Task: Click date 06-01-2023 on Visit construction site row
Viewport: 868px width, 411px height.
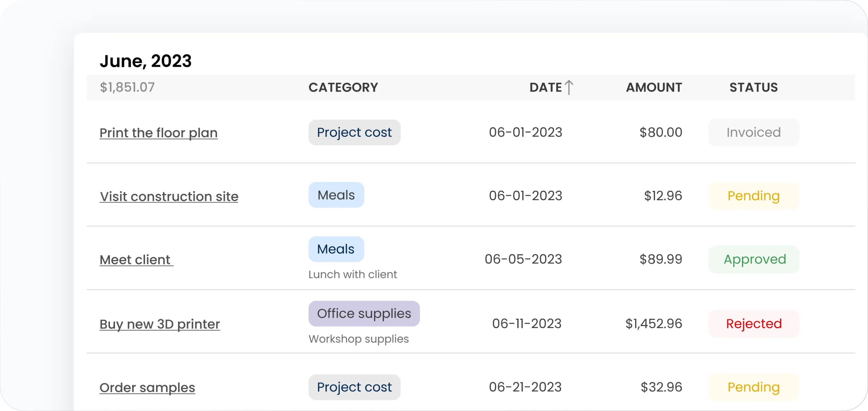Action: click(x=526, y=196)
